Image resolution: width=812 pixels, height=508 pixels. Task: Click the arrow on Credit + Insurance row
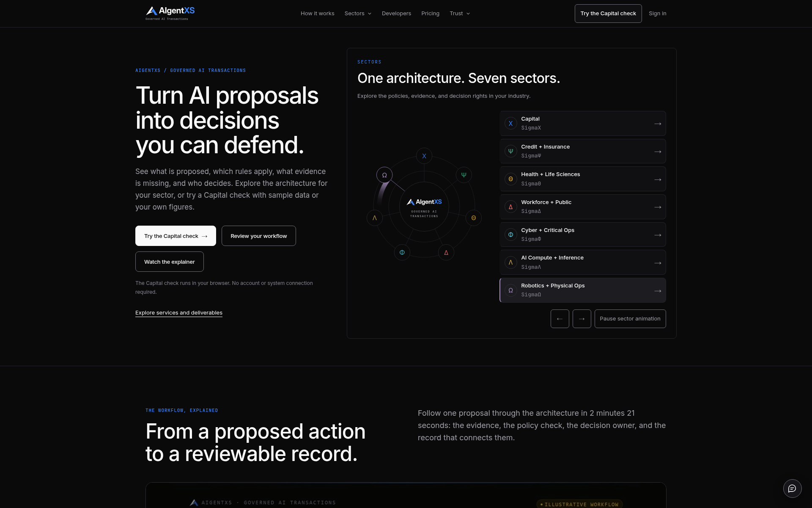658,152
